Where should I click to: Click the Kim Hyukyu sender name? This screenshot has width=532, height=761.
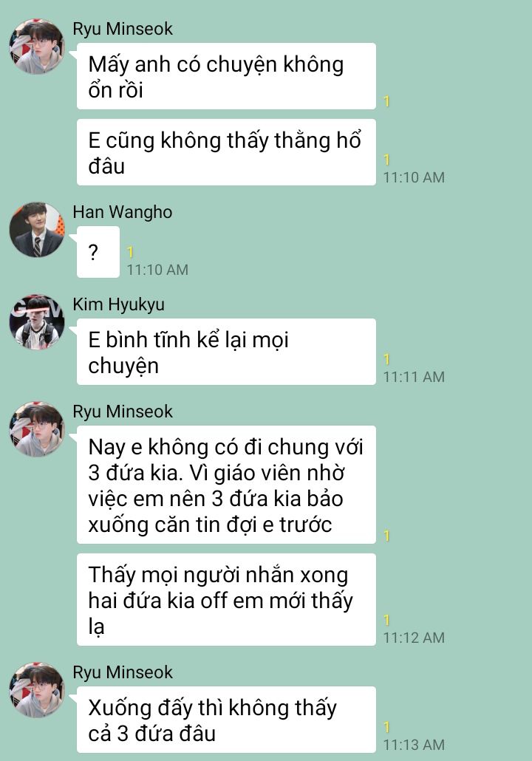pyautogui.click(x=118, y=304)
